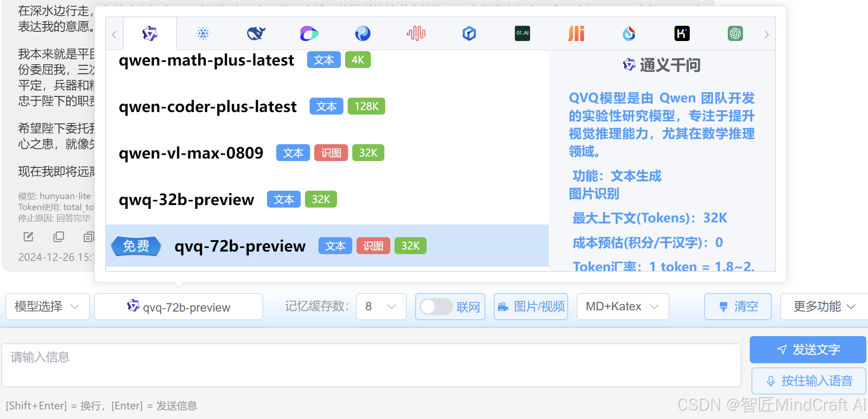Click the 4K tag on qwen-math-plus-latest
The width and height of the screenshot is (868, 419).
point(358,60)
